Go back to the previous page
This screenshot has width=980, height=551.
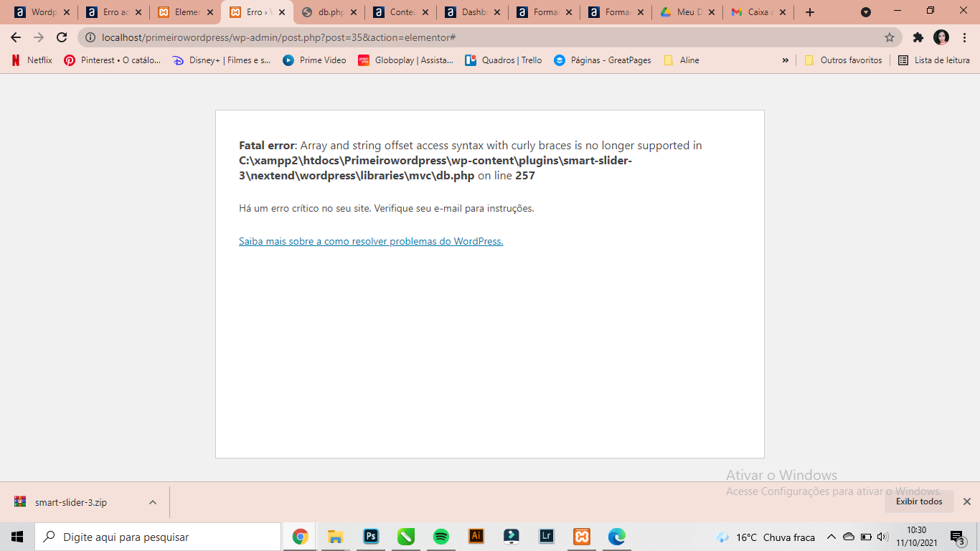pyautogui.click(x=16, y=37)
